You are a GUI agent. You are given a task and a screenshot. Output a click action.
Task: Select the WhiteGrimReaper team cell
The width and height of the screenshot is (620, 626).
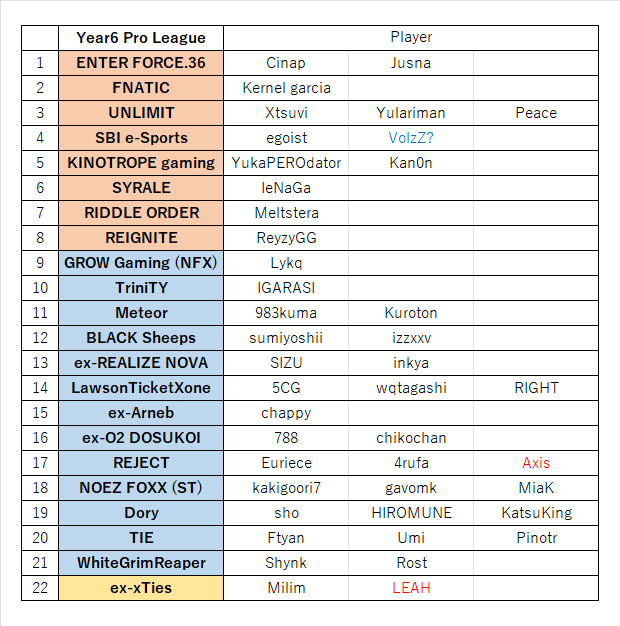coord(141,563)
